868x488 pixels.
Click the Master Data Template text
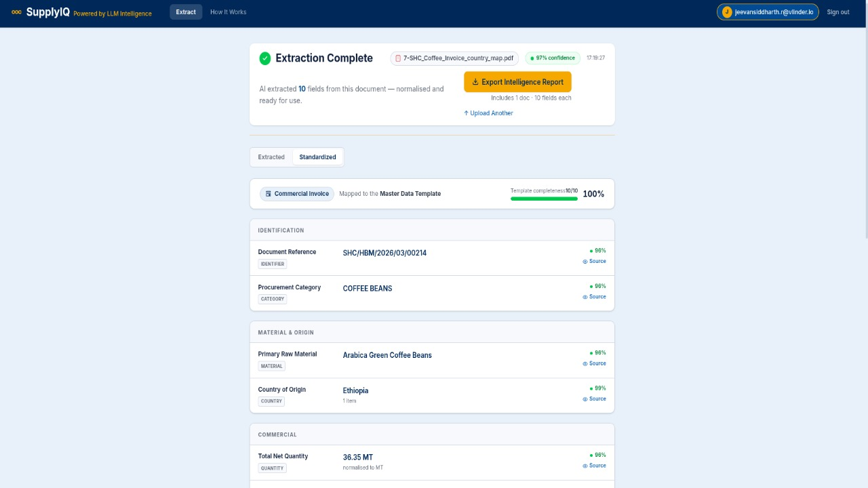pyautogui.click(x=410, y=194)
